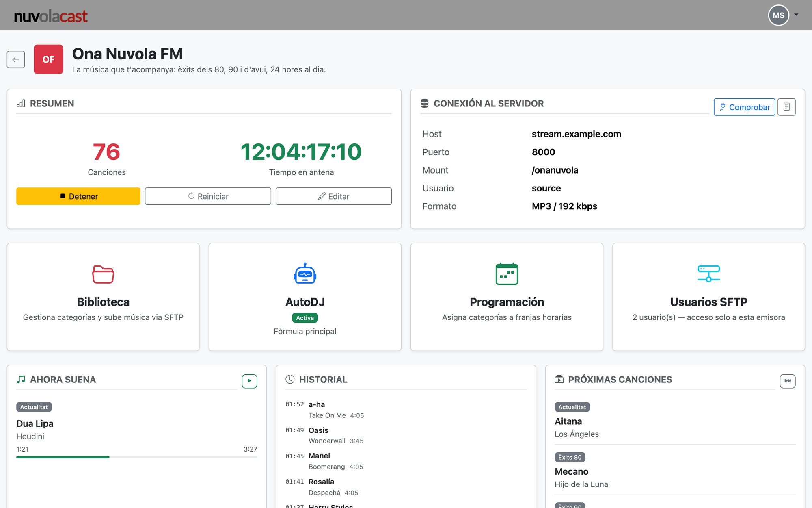Open the AutoDJ card title
Screen dimensions: 812x508
coord(305,302)
